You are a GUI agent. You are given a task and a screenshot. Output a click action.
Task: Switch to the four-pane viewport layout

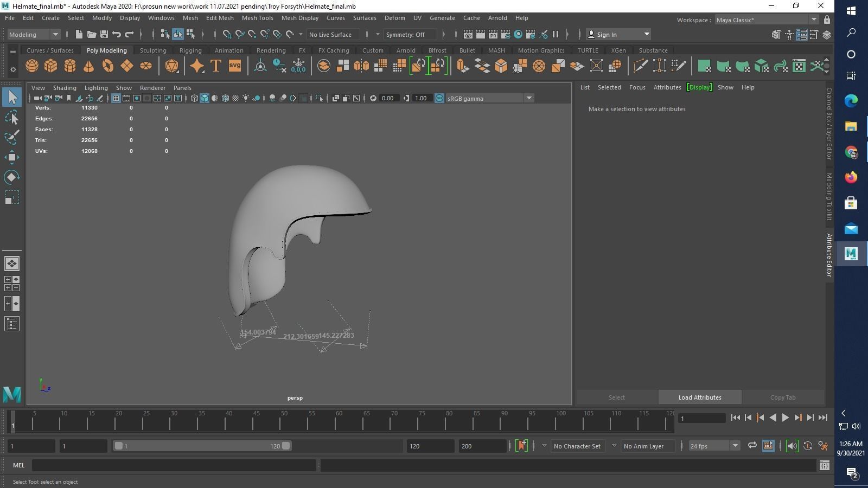click(12, 284)
